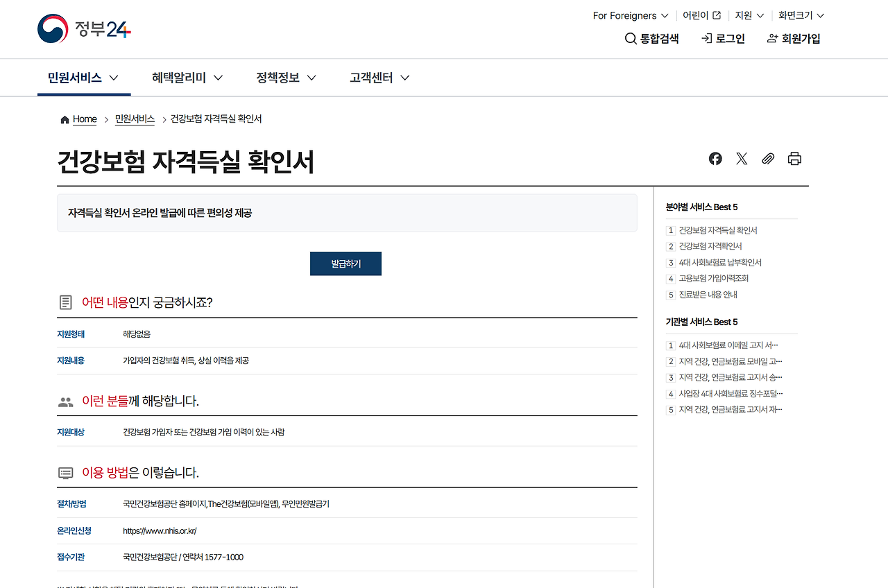888x588 pixels.
Task: Open 지역 건강, 연금보험료 고지서 재발급 link
Action: point(731,410)
